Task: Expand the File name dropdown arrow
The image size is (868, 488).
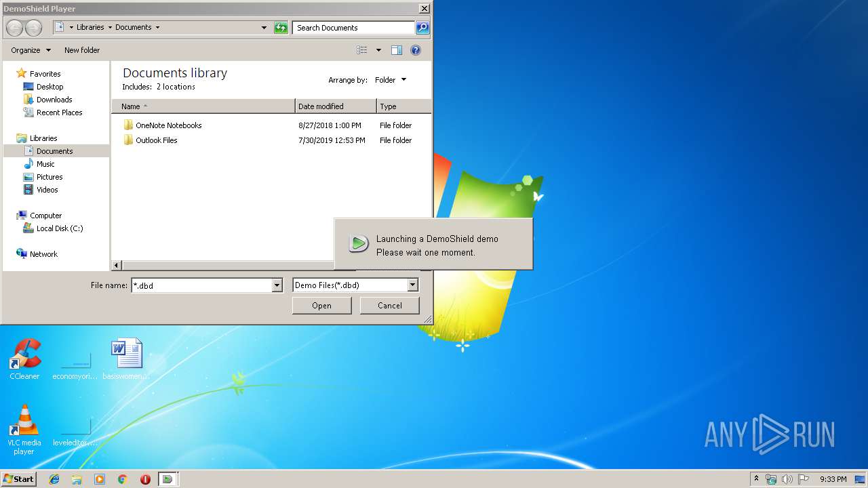Action: (x=277, y=285)
